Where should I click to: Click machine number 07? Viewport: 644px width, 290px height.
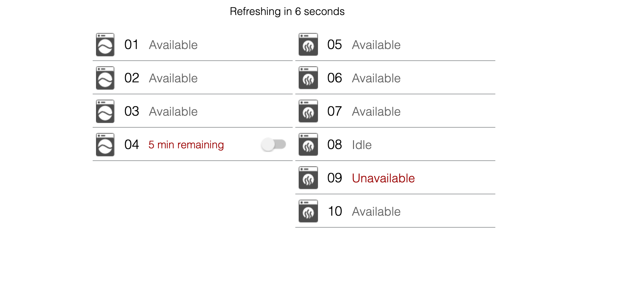coord(334,111)
